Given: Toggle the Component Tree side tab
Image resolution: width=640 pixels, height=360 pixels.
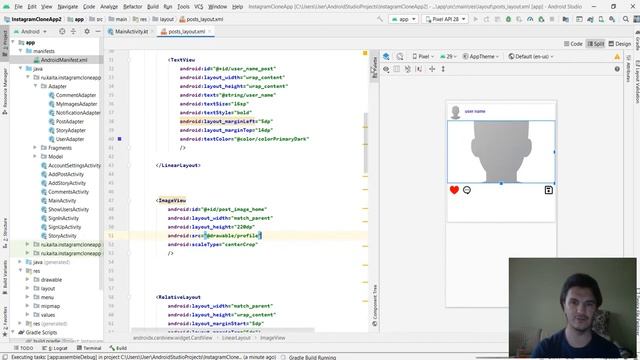Looking at the screenshot, I should [x=375, y=305].
